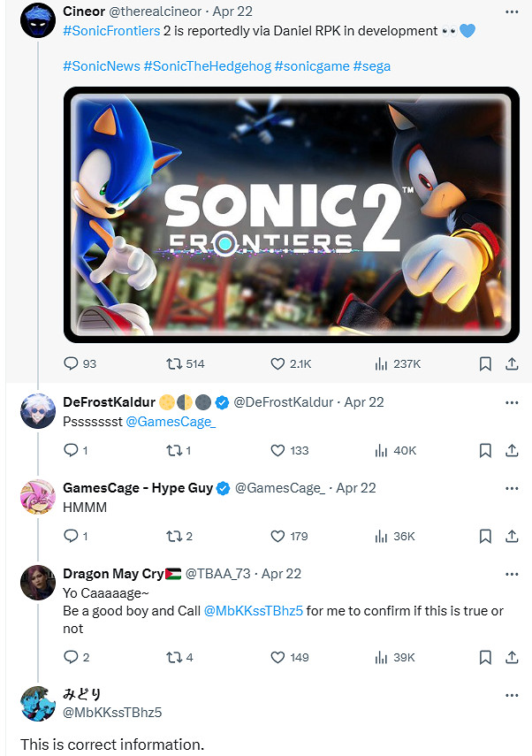Screen dimensions: 532x756
Task: Like the Cineor Sonic Frontiers 2 tweet
Action: (277, 363)
